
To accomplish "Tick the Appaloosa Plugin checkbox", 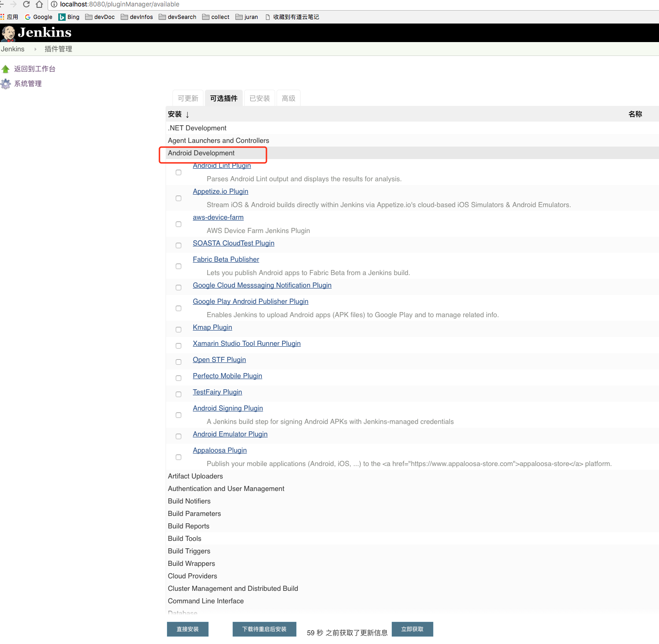I will click(x=179, y=457).
